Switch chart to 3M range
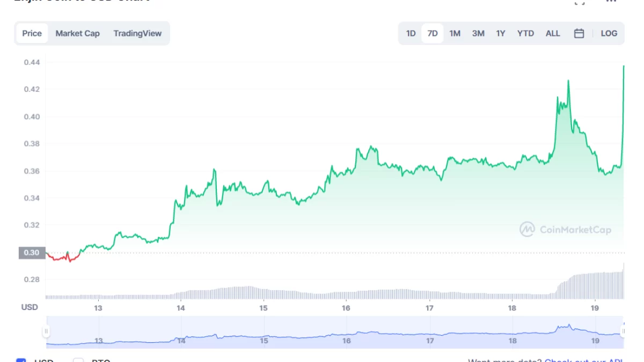The image size is (644, 362). [478, 33]
